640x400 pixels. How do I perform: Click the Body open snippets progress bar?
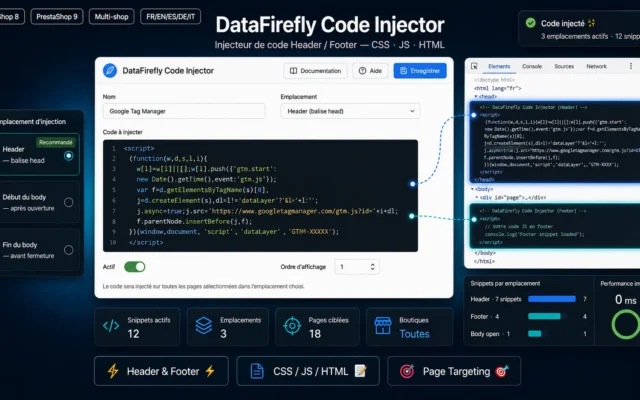pos(537,334)
